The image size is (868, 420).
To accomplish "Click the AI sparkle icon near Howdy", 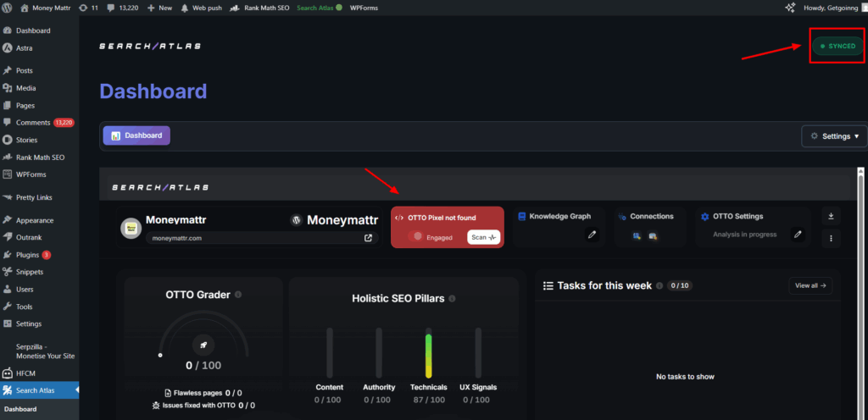I will coord(790,8).
